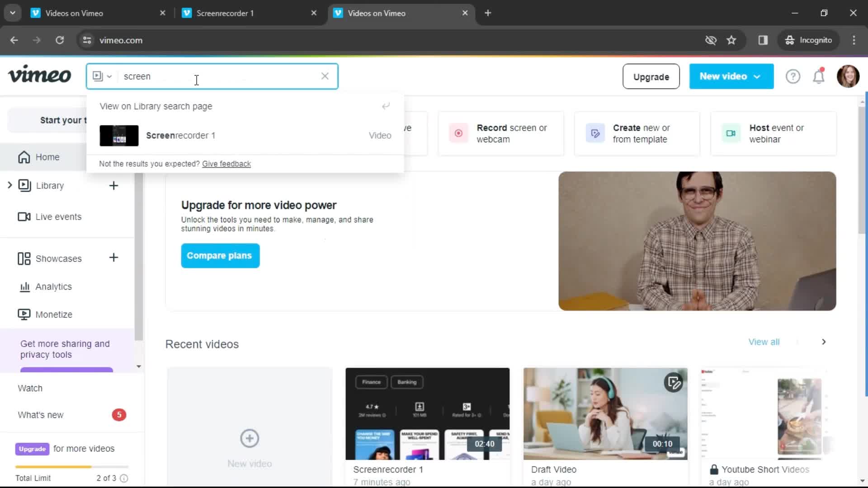Click the Monetize screen icon
Screen dimensions: 868x488
[24, 314]
